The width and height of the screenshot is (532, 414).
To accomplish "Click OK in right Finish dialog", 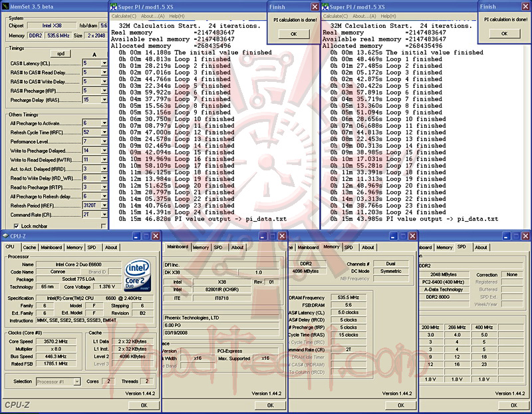I will [x=505, y=34].
